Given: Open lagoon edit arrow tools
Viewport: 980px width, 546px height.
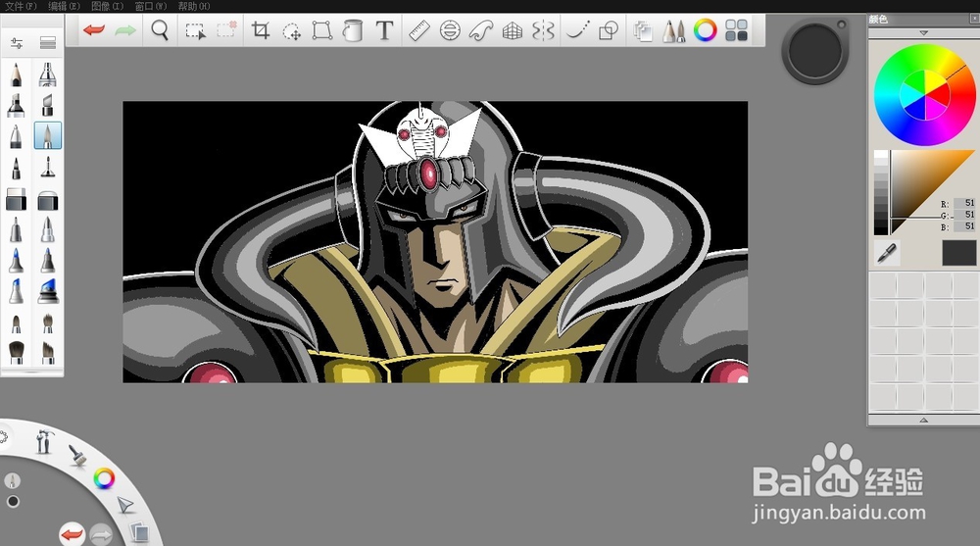Looking at the screenshot, I should tap(125, 504).
